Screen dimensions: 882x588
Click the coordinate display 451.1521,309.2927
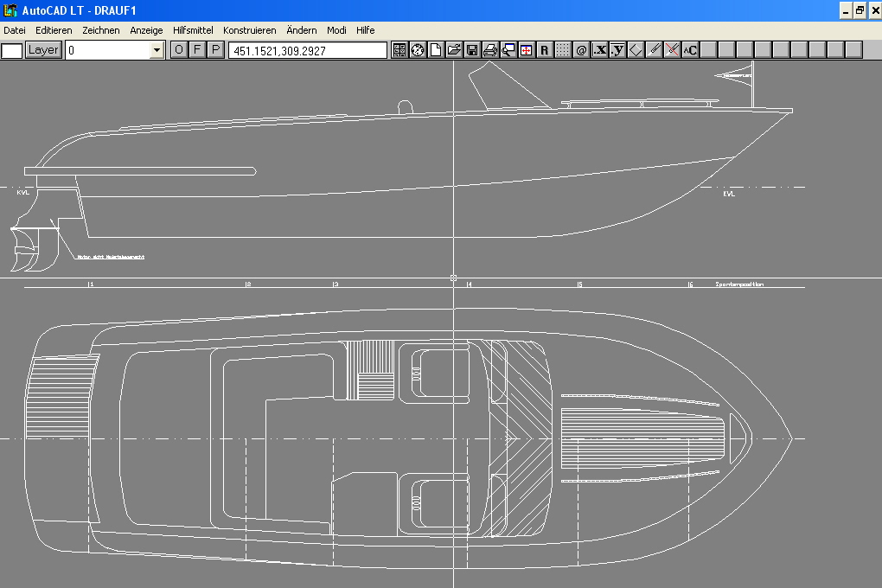tap(308, 51)
